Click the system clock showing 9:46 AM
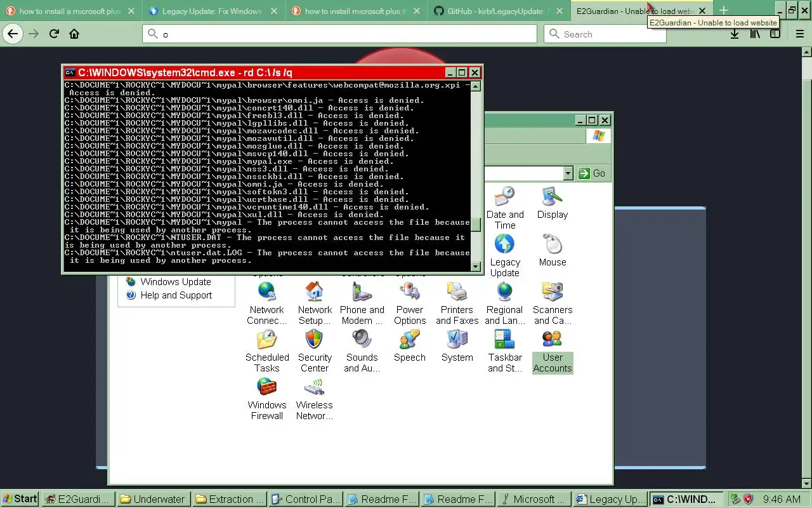This screenshot has width=812, height=508. 782,499
